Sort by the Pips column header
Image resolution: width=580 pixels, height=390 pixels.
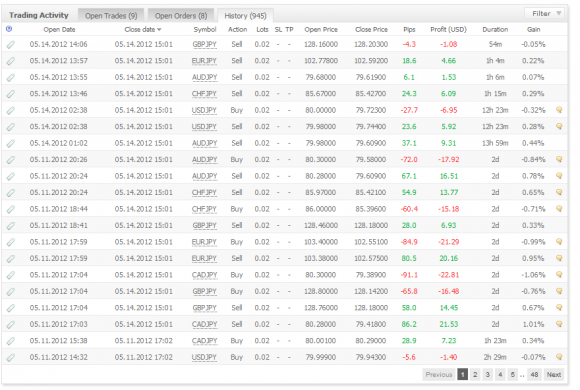(409, 30)
